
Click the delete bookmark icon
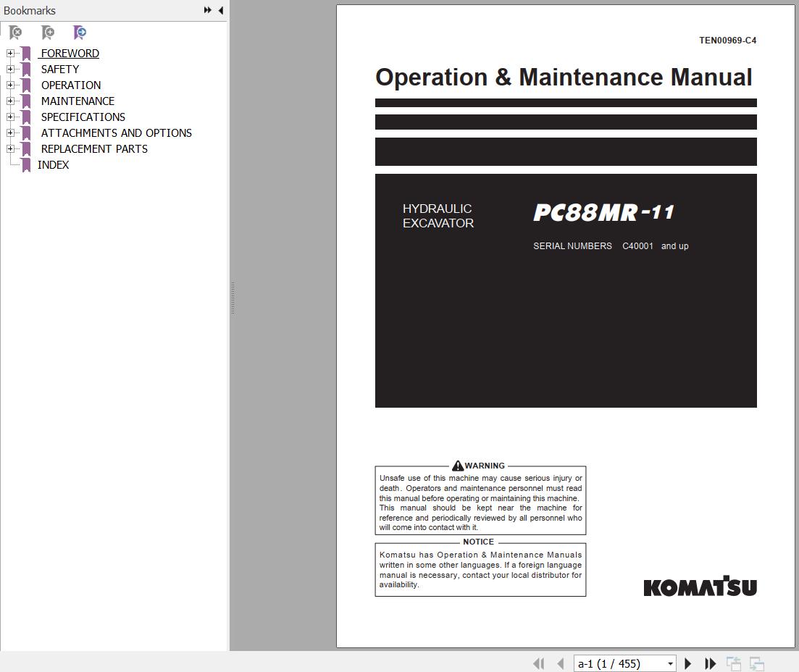[15, 33]
